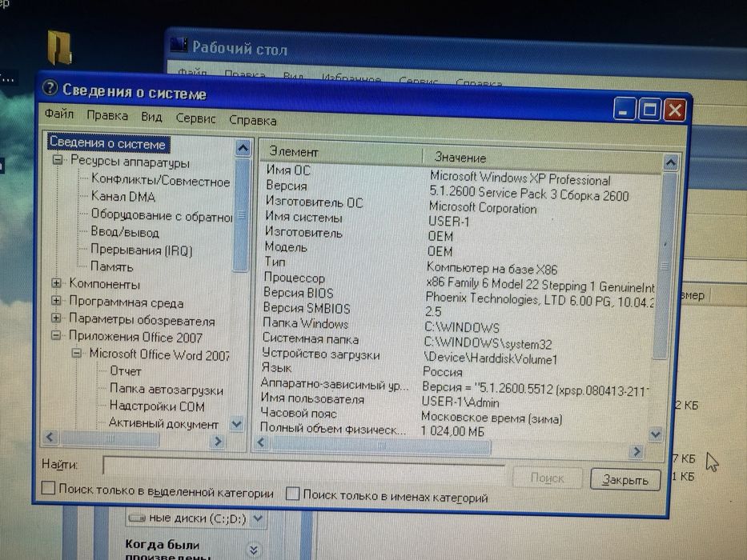Collapse the Microsoft Office Word 2007 node

(76, 354)
